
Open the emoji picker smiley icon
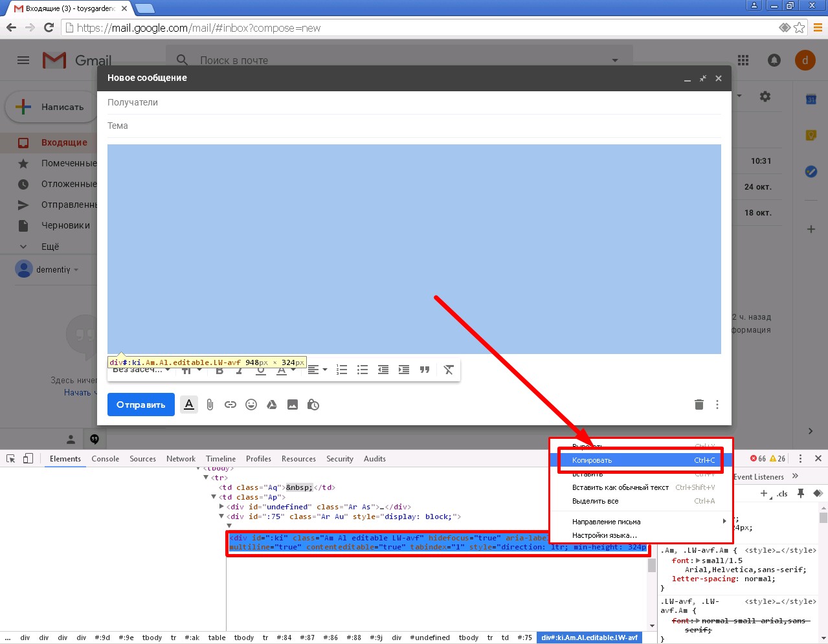[251, 405]
